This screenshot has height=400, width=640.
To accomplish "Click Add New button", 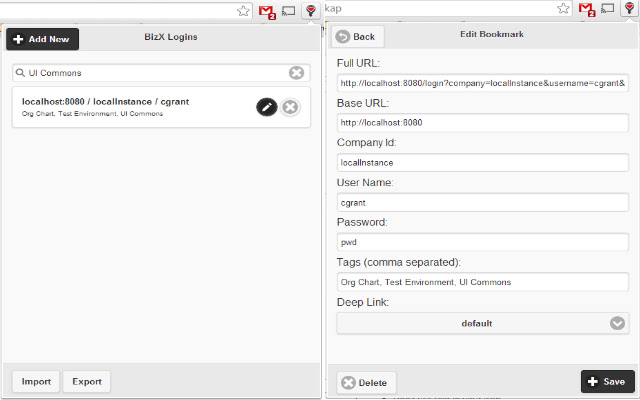I will 42,39.
